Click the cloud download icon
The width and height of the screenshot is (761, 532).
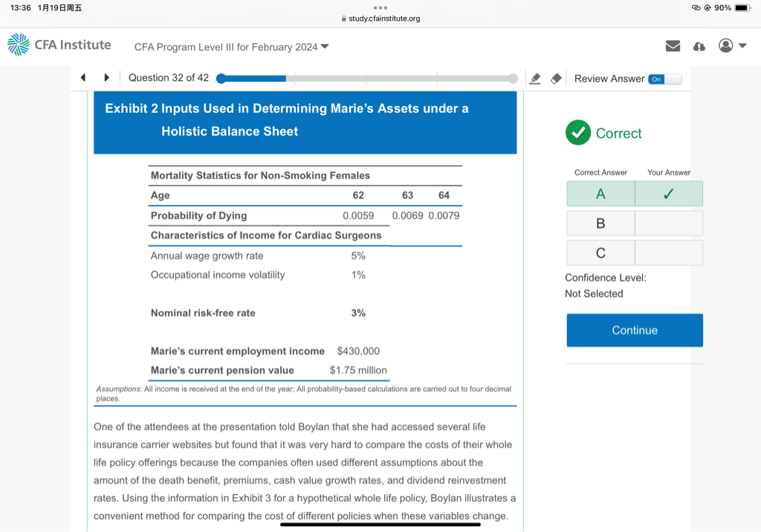699,46
